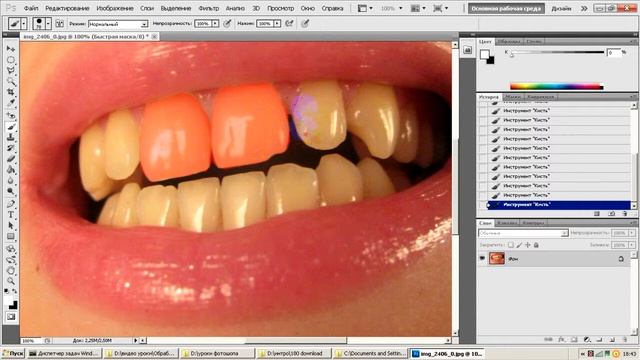Switch to the Маски tab
Viewport: 640px width, 360px height.
513,97
